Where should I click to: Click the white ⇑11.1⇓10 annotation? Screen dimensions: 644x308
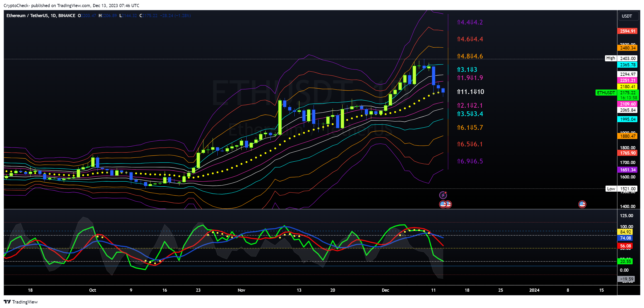click(x=470, y=92)
